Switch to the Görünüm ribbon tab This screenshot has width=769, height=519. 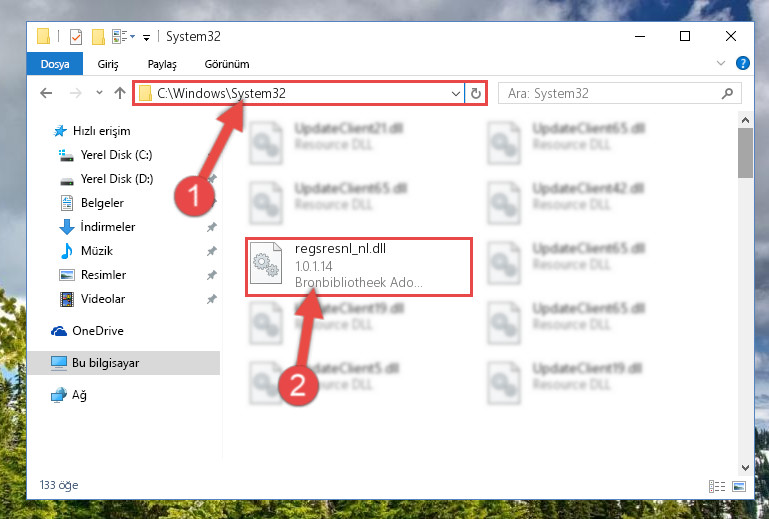(227, 64)
